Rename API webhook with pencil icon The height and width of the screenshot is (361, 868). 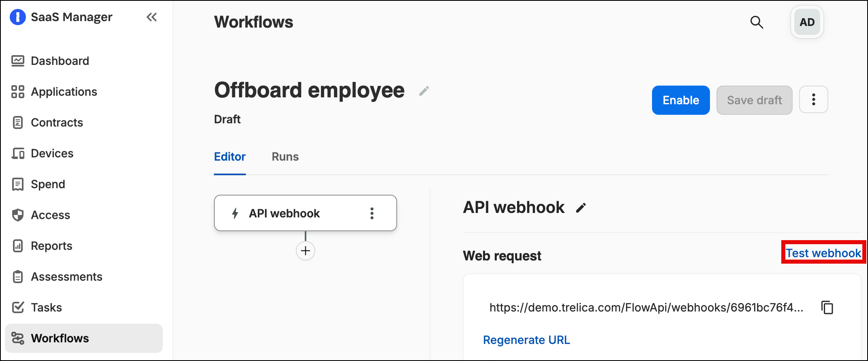click(x=581, y=208)
